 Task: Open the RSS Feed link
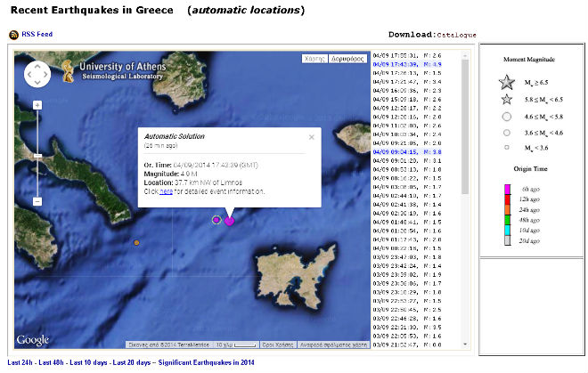[x=37, y=35]
